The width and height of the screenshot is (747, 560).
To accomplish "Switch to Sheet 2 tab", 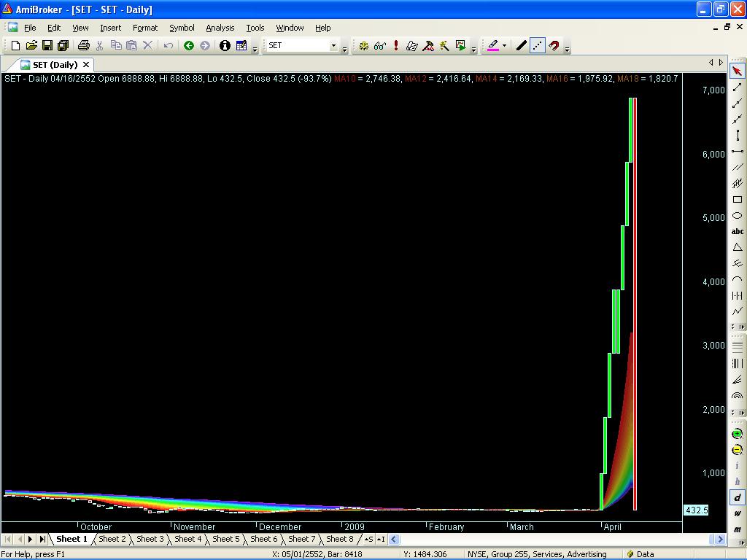I will pyautogui.click(x=112, y=539).
